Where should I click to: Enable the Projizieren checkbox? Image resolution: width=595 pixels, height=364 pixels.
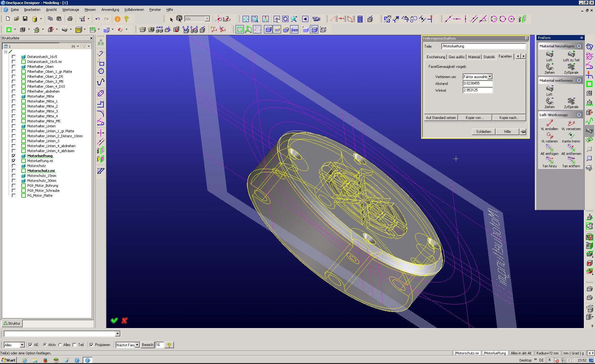click(x=91, y=345)
